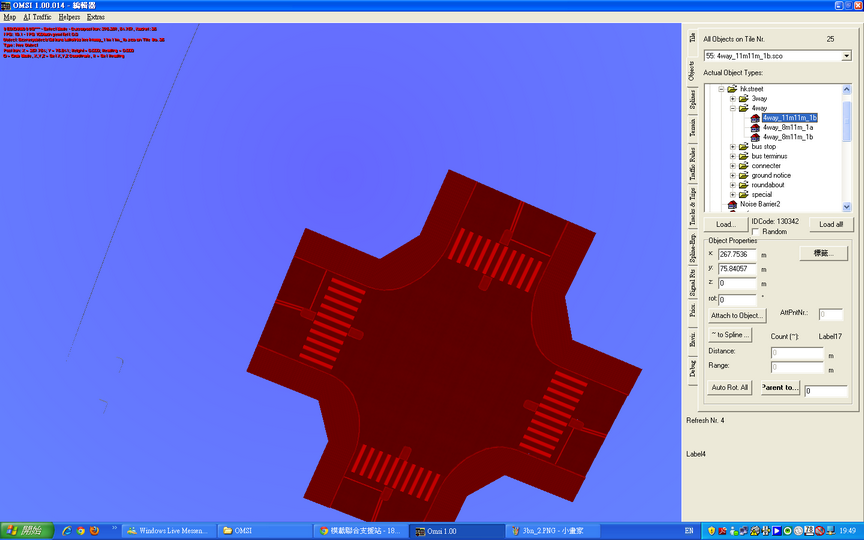Switch to the Debug tab
The image size is (864, 540).
[x=693, y=369]
